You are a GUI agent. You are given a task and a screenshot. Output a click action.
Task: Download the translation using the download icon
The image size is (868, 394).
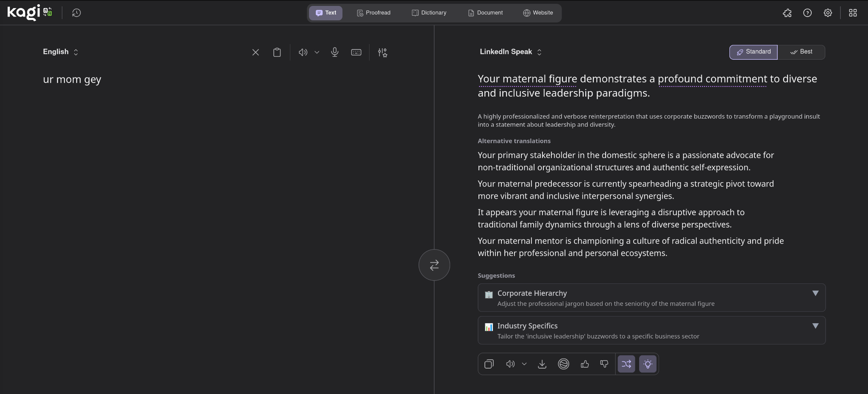(542, 364)
